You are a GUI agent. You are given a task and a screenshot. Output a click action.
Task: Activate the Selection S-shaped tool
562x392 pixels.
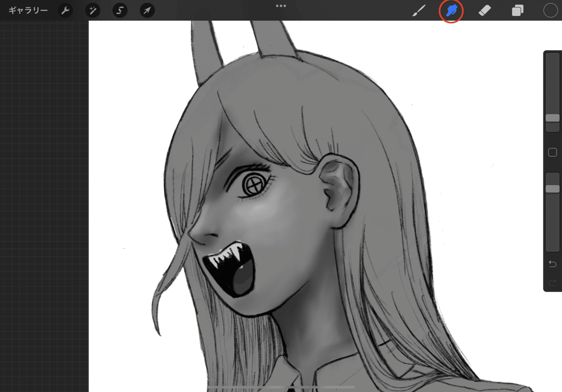pos(120,10)
